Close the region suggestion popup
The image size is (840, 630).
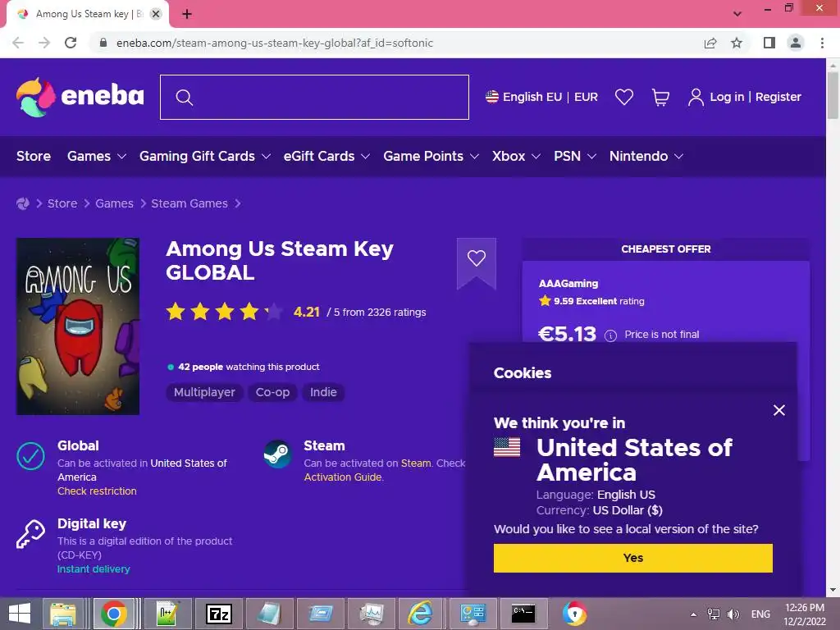(x=779, y=410)
